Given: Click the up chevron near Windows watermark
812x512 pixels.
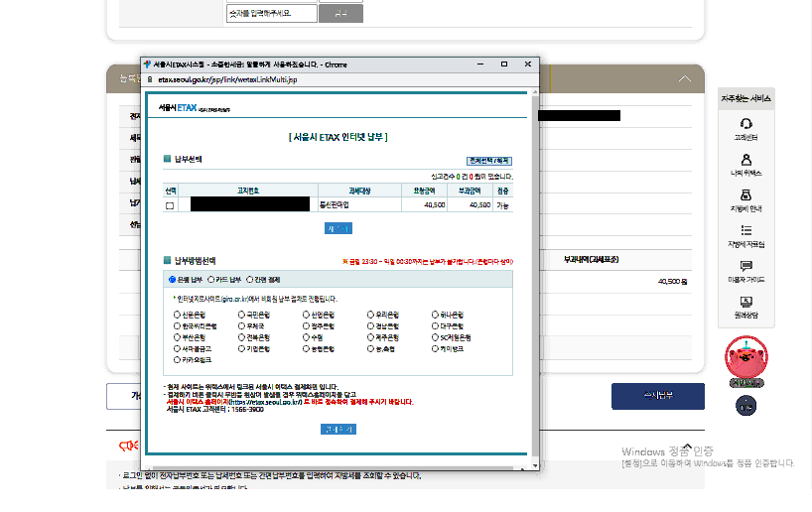Looking at the screenshot, I should (x=687, y=446).
